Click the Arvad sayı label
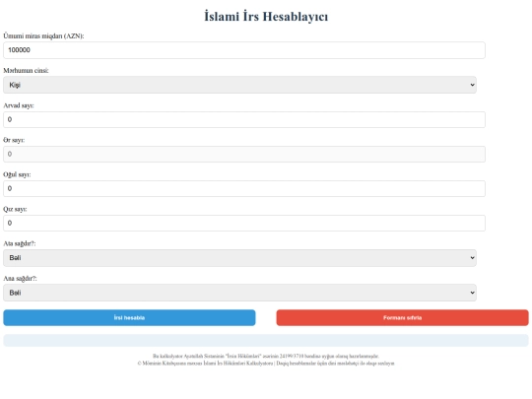Image resolution: width=532 pixels, height=399 pixels. point(19,105)
